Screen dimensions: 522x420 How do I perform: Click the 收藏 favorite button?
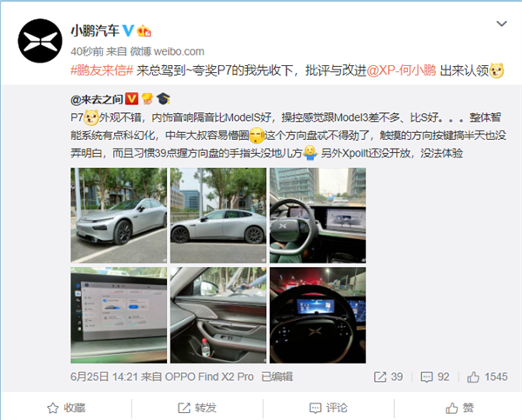point(66,408)
